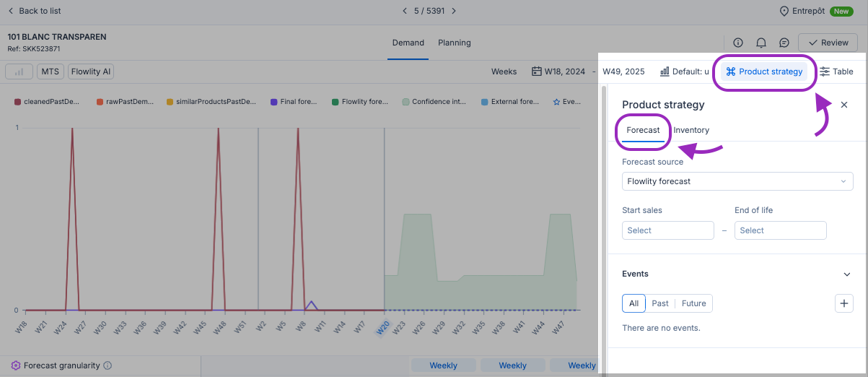Collapse the Events section chevron
The width and height of the screenshot is (868, 377).
pyautogui.click(x=847, y=274)
